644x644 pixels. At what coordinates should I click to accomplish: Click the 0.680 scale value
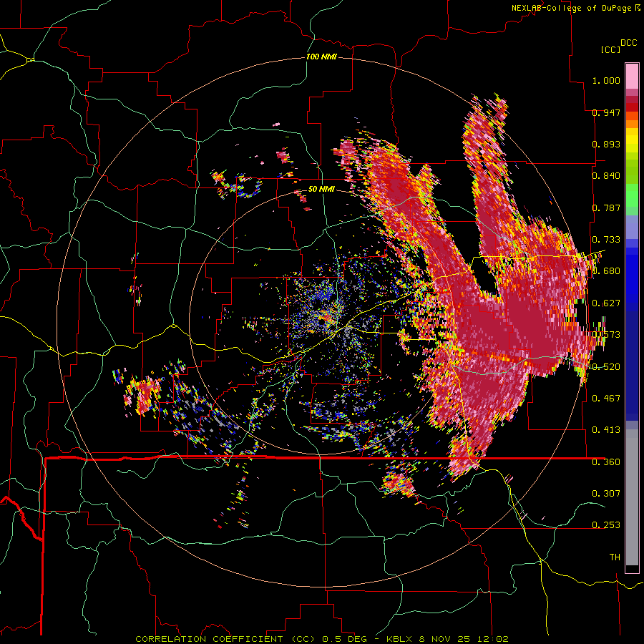click(x=606, y=271)
